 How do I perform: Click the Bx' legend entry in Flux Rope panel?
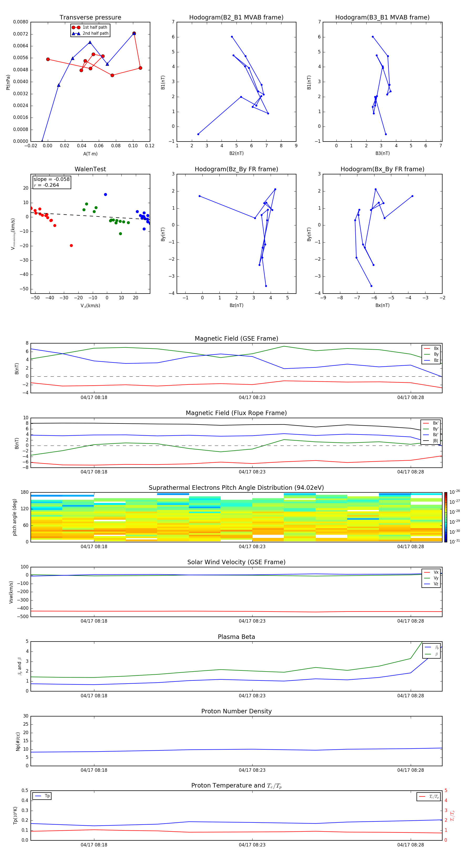pyautogui.click(x=431, y=423)
